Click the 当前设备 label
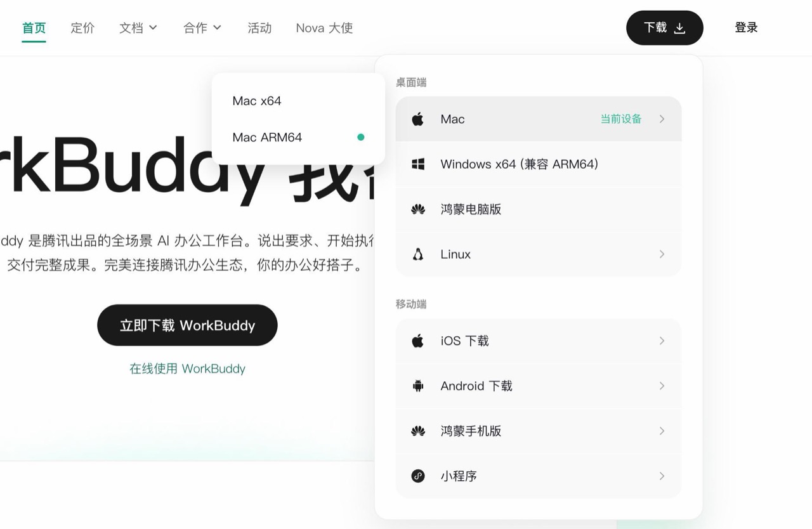The image size is (812, 529). 621,119
